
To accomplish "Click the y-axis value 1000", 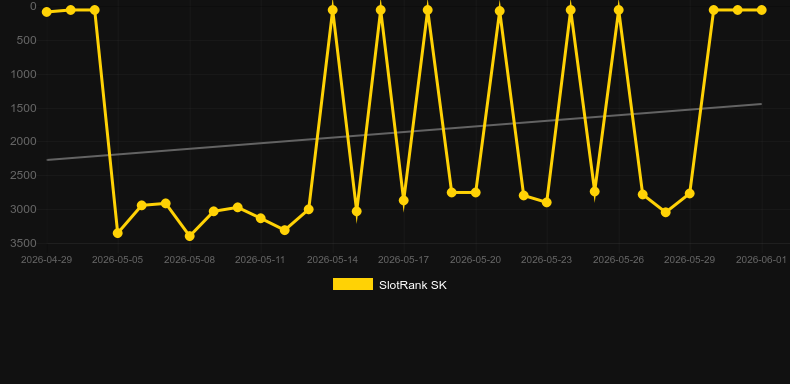I will [24, 74].
